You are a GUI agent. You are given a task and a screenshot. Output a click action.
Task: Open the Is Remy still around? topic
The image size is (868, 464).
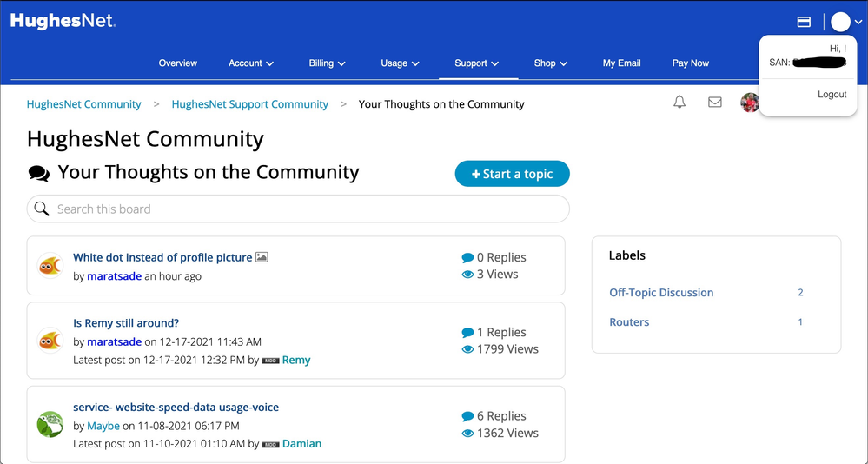point(126,323)
